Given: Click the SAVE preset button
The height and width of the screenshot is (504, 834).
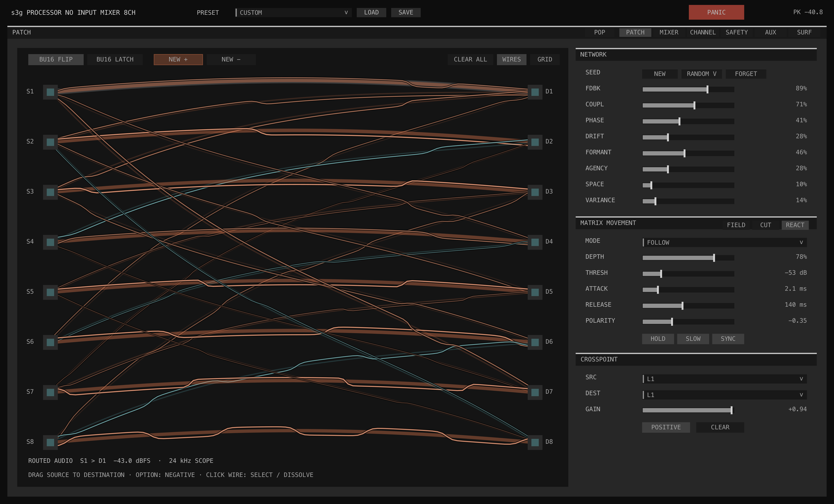Looking at the screenshot, I should [406, 12].
